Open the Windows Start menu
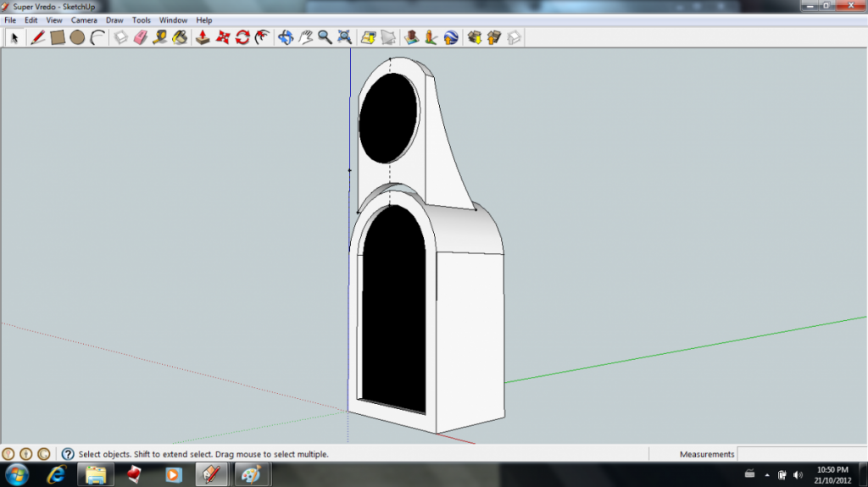Image resolution: width=868 pixels, height=487 pixels. coord(17,475)
